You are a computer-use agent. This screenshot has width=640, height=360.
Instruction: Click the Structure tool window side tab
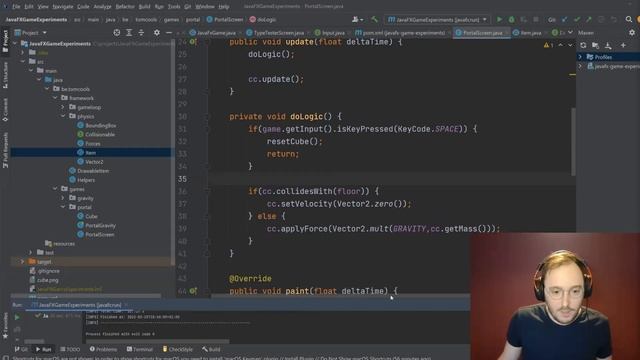coord(5,75)
